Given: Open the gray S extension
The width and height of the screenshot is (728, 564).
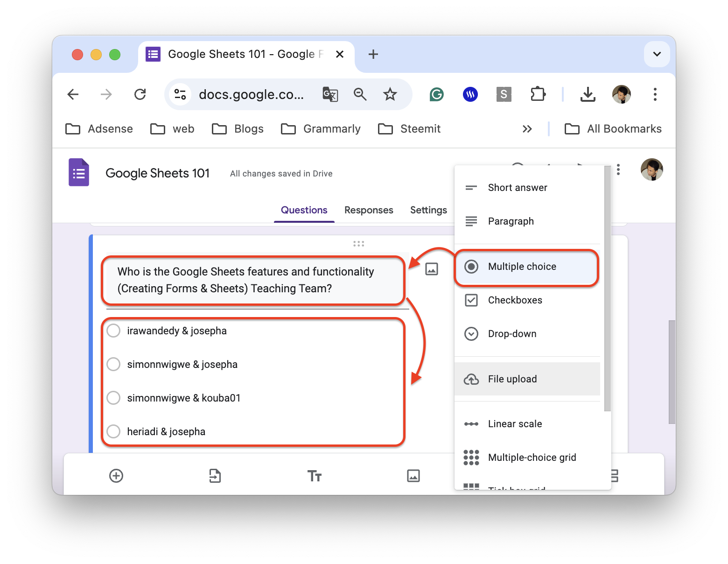Looking at the screenshot, I should point(504,94).
